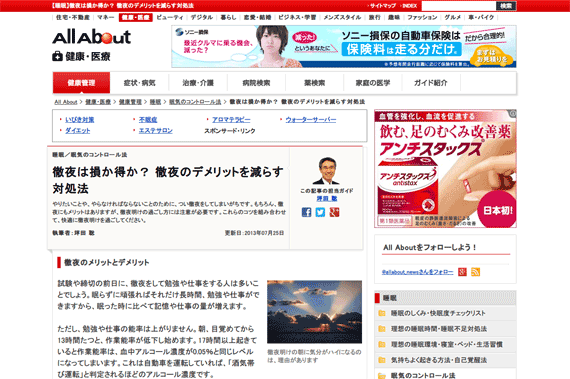Image resolution: width=570 pixels, height=379 pixels.
Task: Select 住宅・不動産 category
Action: tap(73, 17)
